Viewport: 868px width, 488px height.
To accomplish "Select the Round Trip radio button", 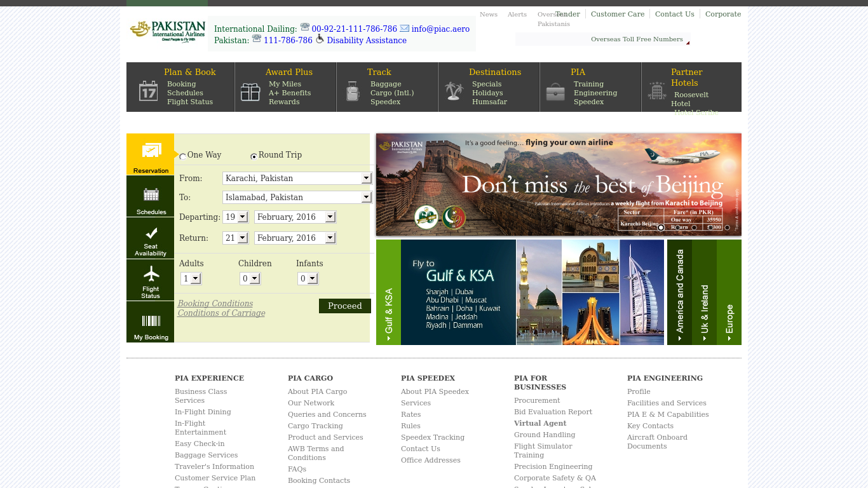I will coord(254,156).
